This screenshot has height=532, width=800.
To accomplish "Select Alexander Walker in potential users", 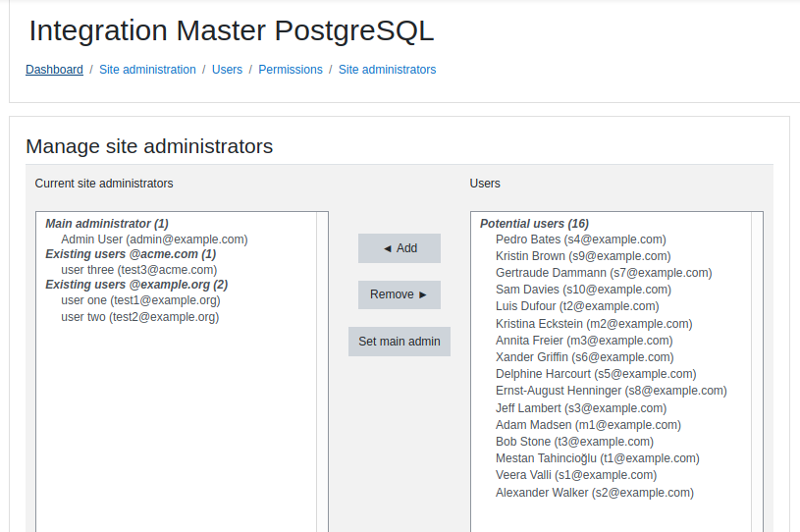I will [595, 493].
